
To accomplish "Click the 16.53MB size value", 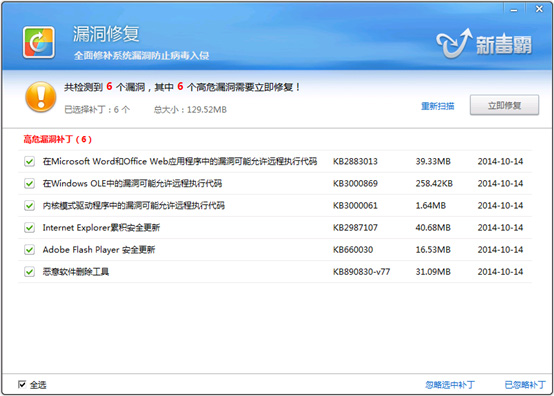I will pos(433,250).
